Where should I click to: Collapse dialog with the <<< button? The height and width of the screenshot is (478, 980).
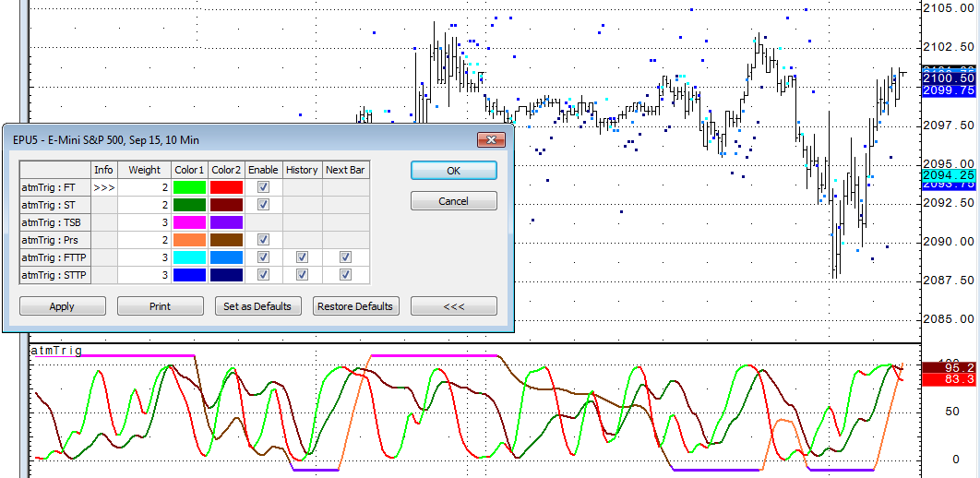453,306
